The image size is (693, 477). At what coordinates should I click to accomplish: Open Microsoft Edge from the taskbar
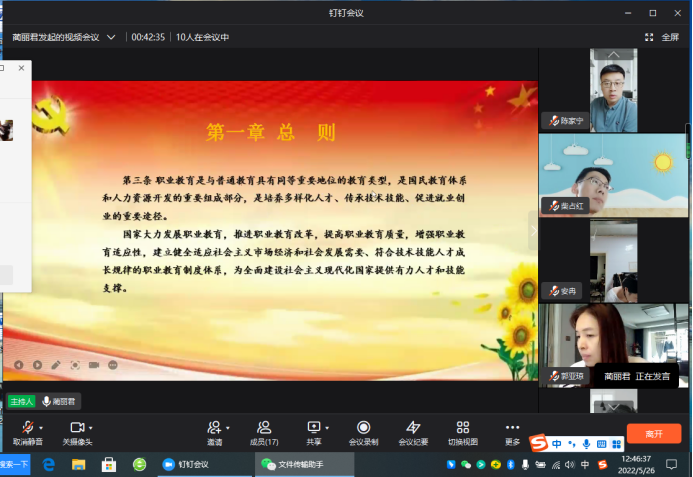48,465
